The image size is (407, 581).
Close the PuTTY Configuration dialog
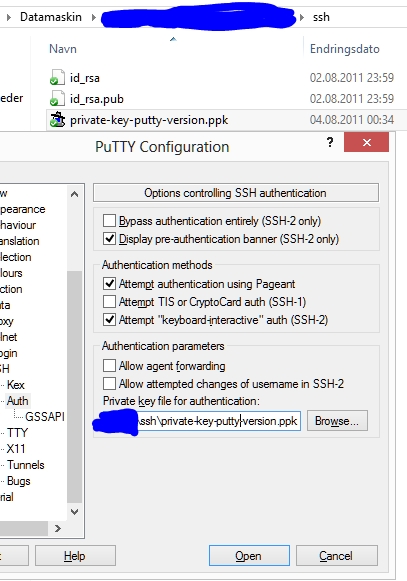[x=366, y=142]
